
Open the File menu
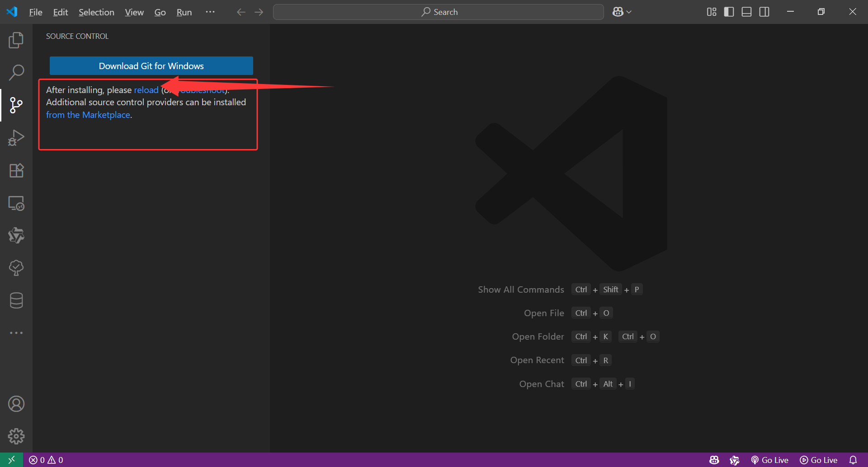pos(36,12)
